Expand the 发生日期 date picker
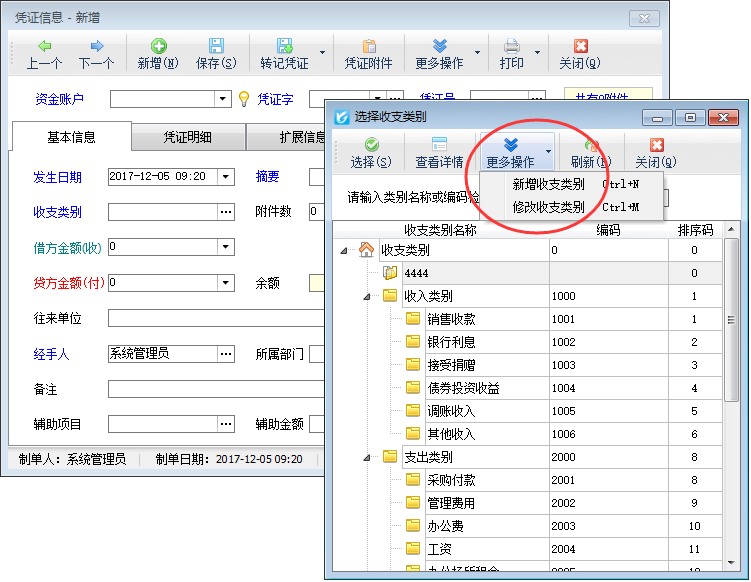The image size is (751, 582). click(226, 177)
